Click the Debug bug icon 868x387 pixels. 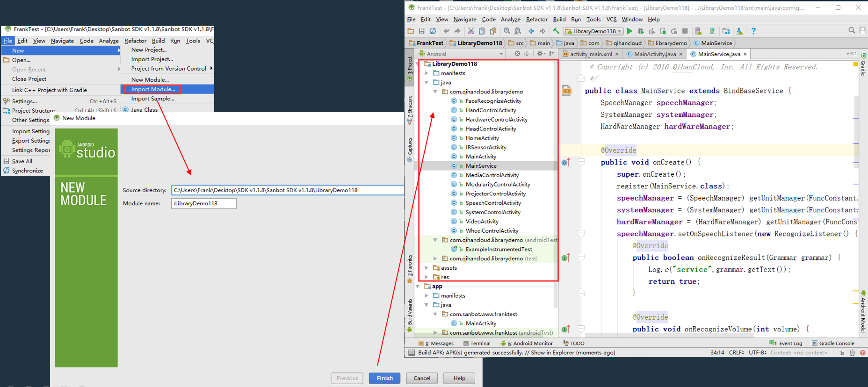[x=641, y=31]
